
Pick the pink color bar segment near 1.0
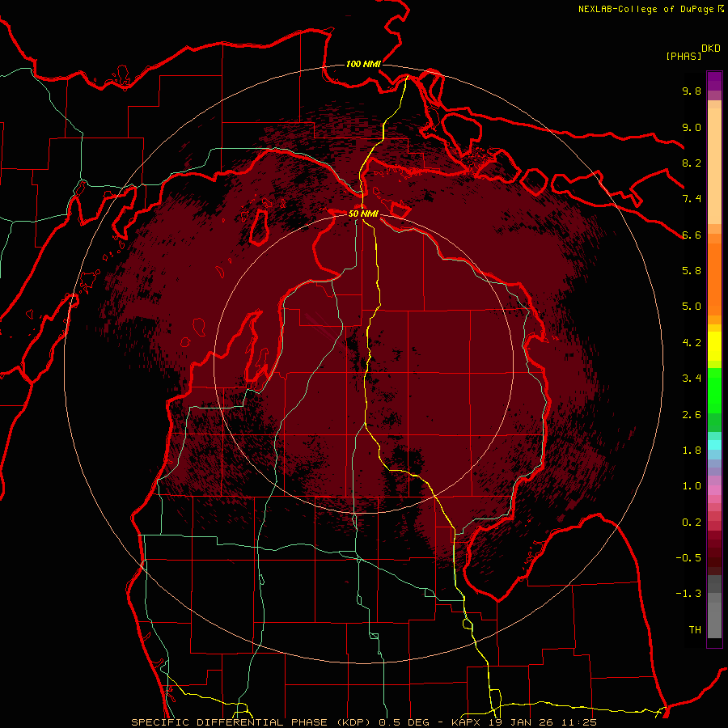(714, 490)
